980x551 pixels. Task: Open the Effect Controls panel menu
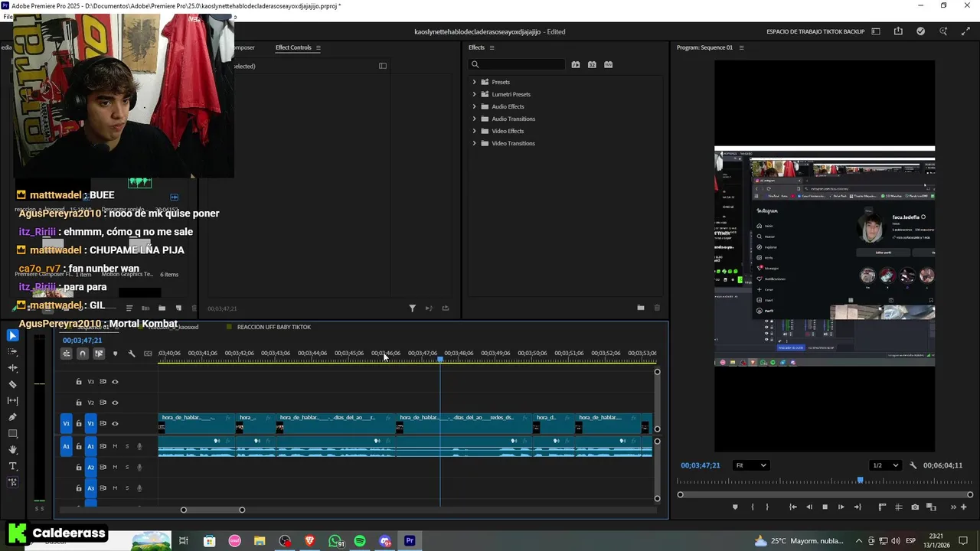(x=318, y=47)
